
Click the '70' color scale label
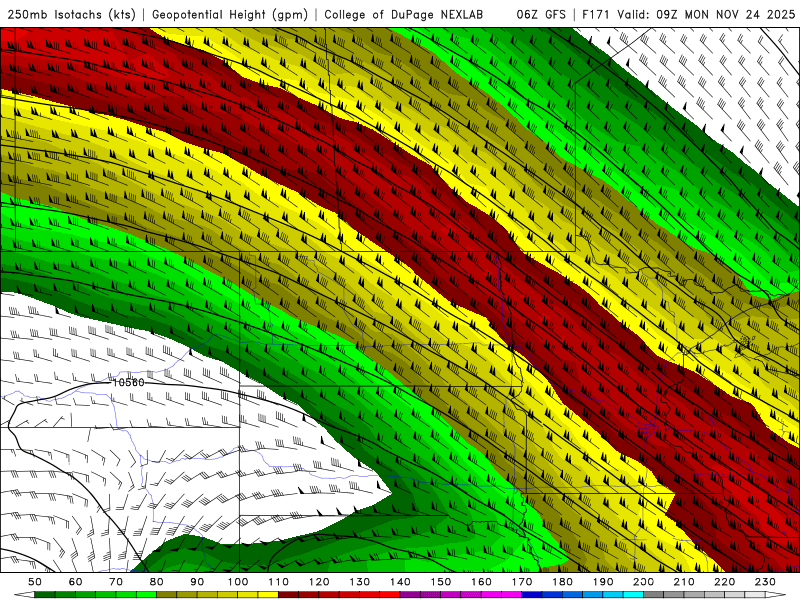tap(116, 582)
